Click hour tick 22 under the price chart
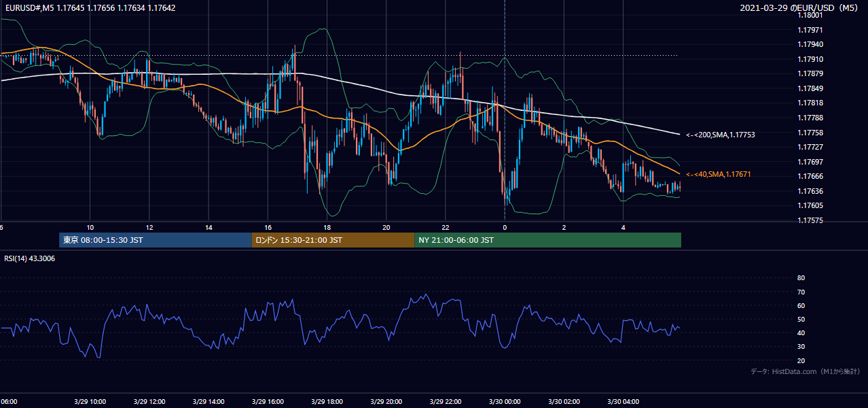The width and height of the screenshot is (868, 408). [x=445, y=227]
